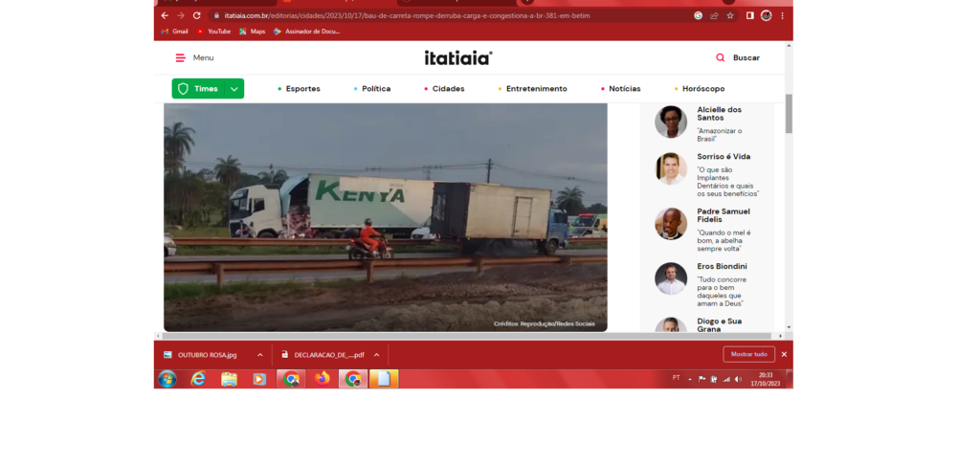Click the PT language indicator
980x466 pixels.
click(x=677, y=378)
